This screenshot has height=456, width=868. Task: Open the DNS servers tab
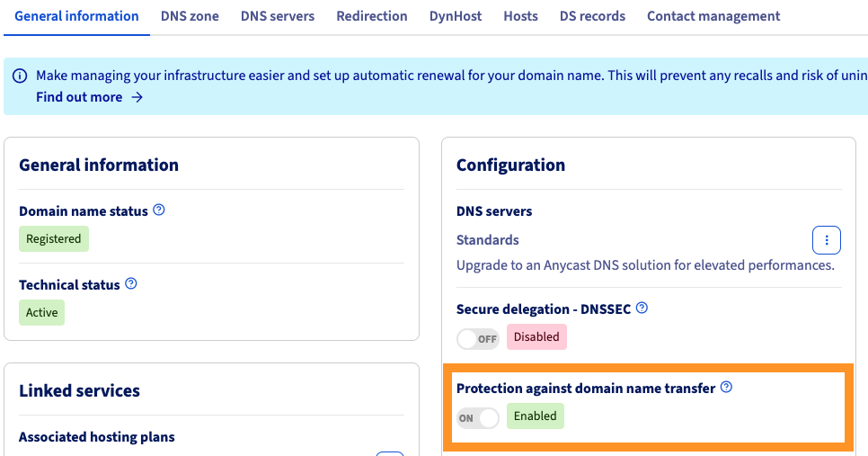(278, 16)
